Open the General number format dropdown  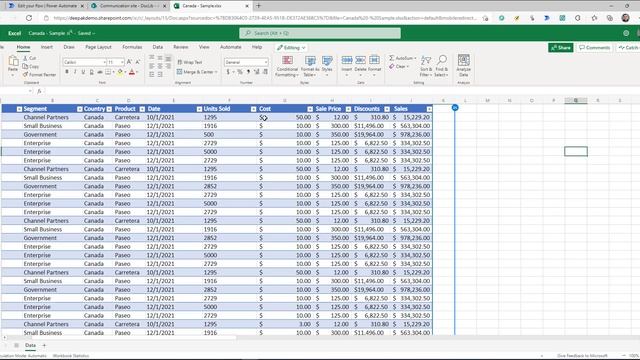click(x=246, y=62)
